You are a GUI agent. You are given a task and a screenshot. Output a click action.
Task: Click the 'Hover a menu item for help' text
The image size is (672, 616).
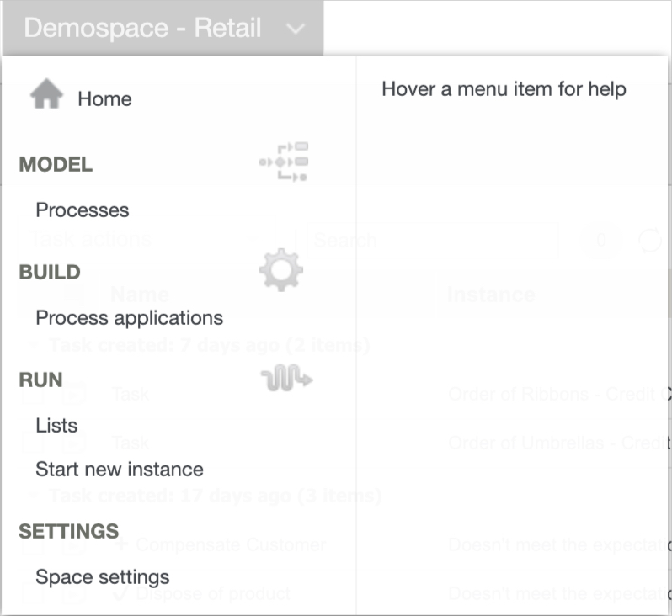click(504, 89)
